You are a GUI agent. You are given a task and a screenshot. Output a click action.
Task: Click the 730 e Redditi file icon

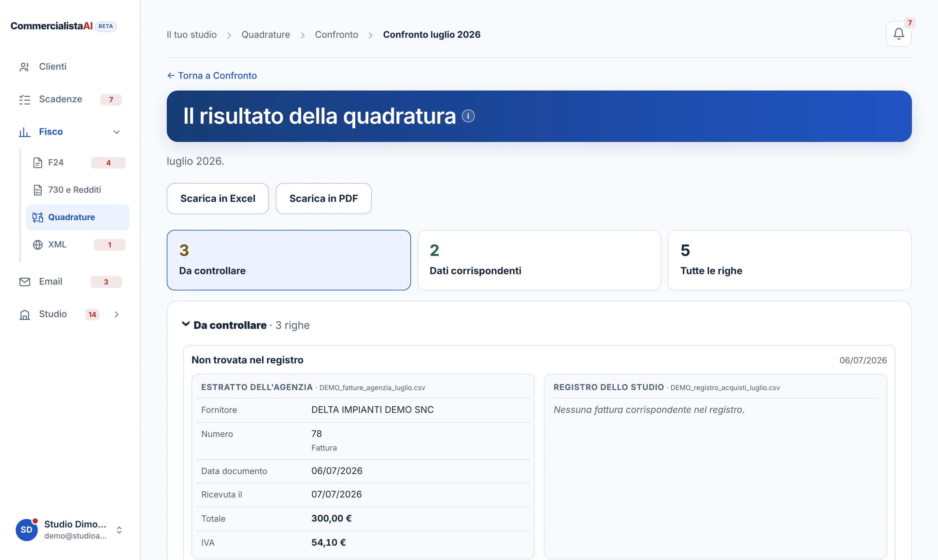pyautogui.click(x=38, y=190)
